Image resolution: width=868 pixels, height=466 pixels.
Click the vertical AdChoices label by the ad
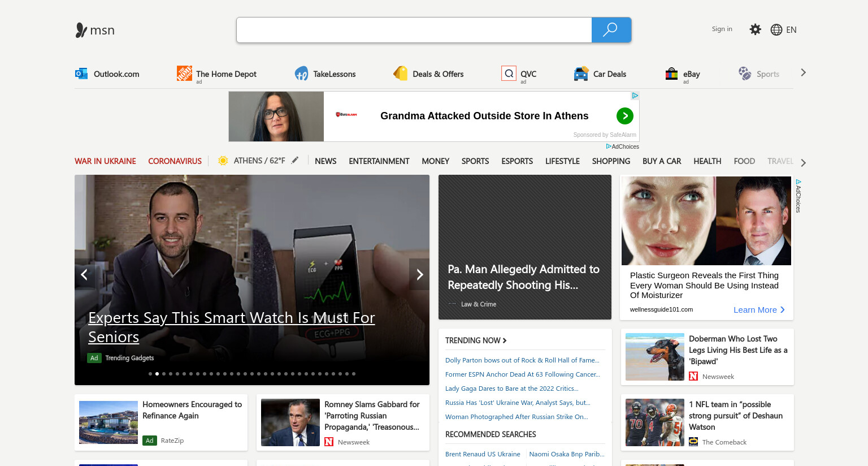[798, 196]
